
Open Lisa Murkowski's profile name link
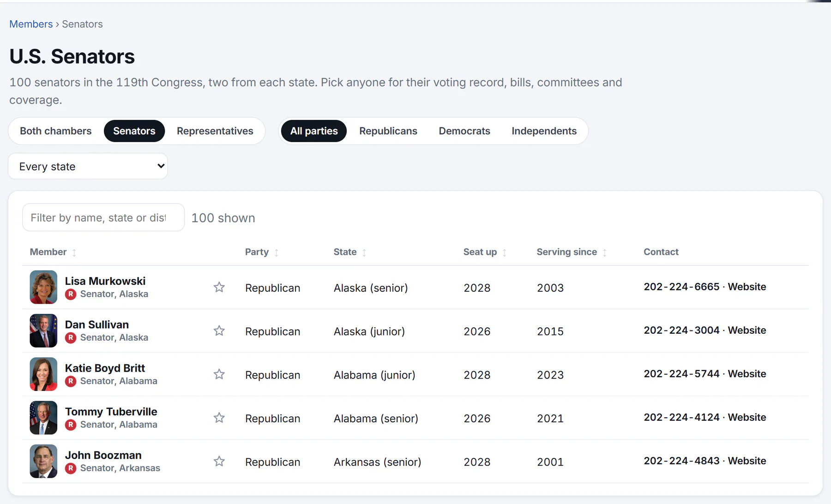(x=105, y=281)
